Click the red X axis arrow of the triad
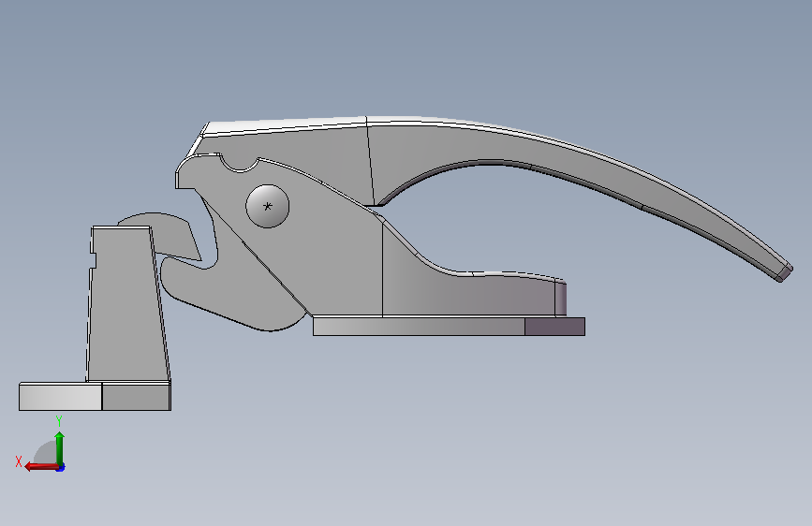This screenshot has width=812, height=526. pos(41,467)
